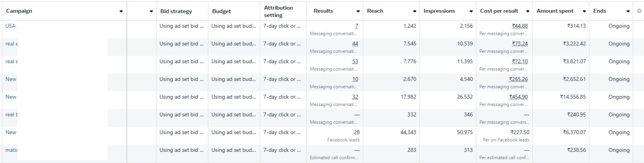Click the 7 messaging conversations result
Image resolution: width=644 pixels, height=163 pixels.
pyautogui.click(x=357, y=26)
